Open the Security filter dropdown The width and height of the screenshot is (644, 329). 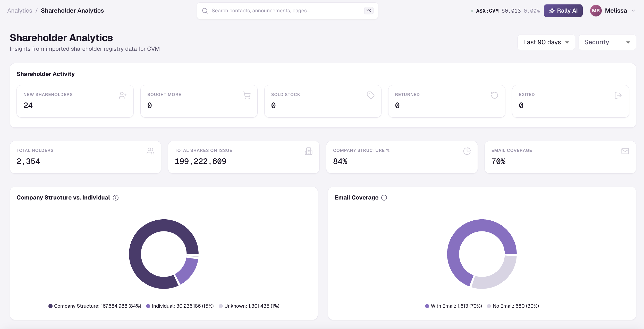607,42
